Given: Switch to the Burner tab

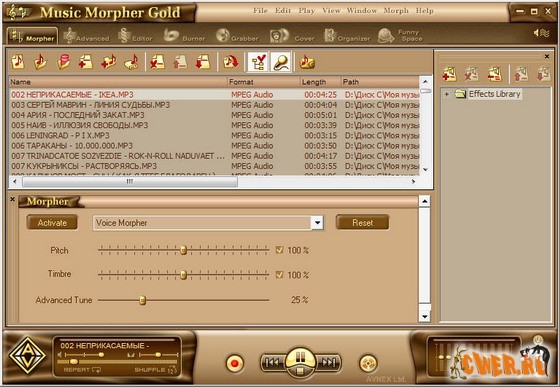Looking at the screenshot, I should coord(185,36).
